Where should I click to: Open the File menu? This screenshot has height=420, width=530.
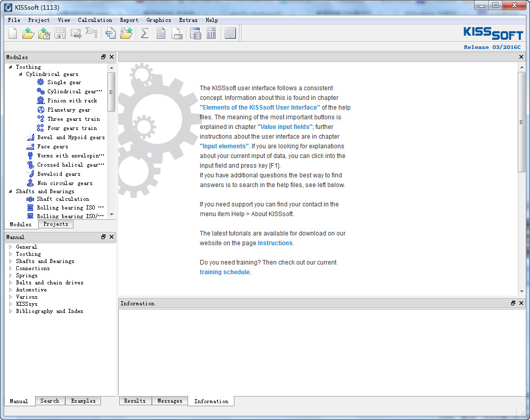coord(14,20)
